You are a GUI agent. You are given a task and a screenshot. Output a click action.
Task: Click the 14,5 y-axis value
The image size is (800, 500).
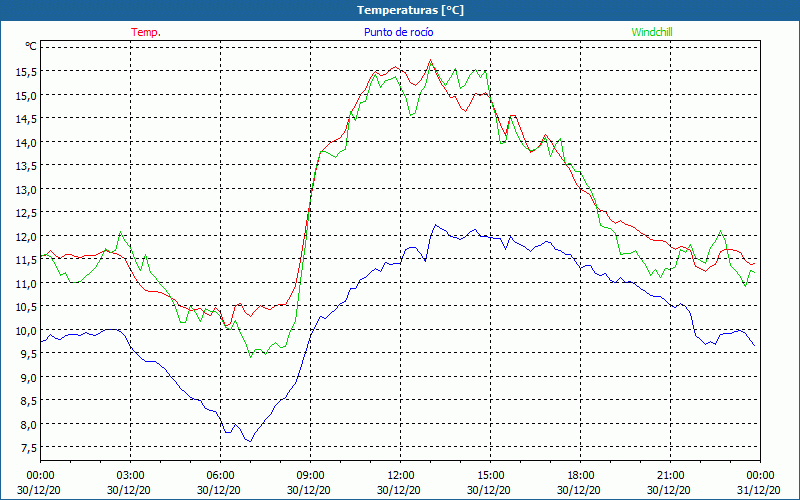point(27,119)
